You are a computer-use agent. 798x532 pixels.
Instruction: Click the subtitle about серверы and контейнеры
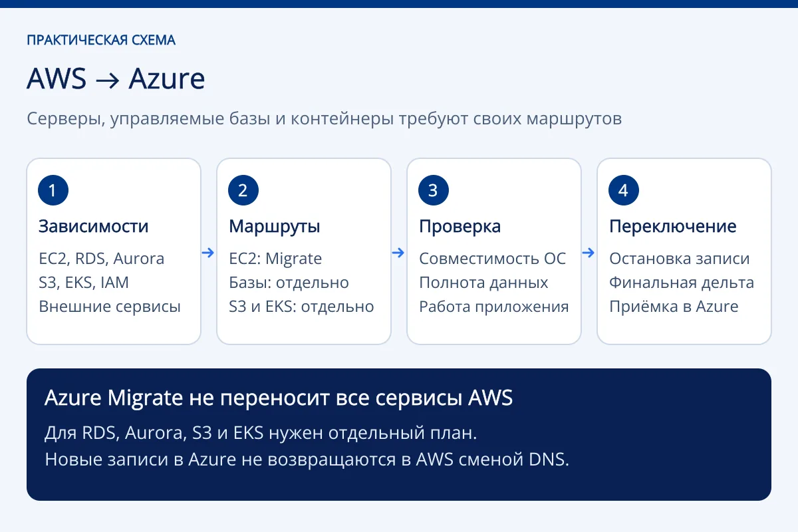[325, 120]
